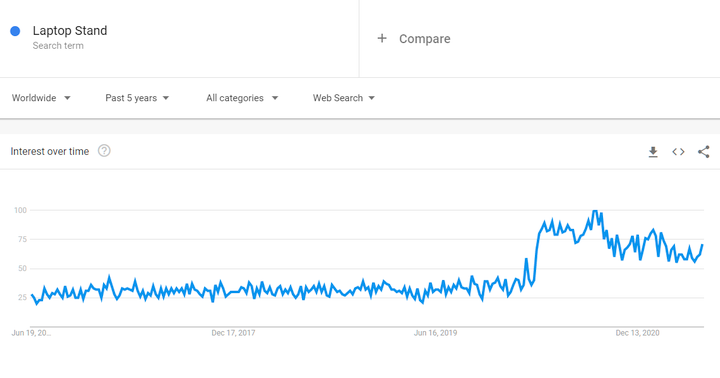Click the Search term label

(x=58, y=46)
